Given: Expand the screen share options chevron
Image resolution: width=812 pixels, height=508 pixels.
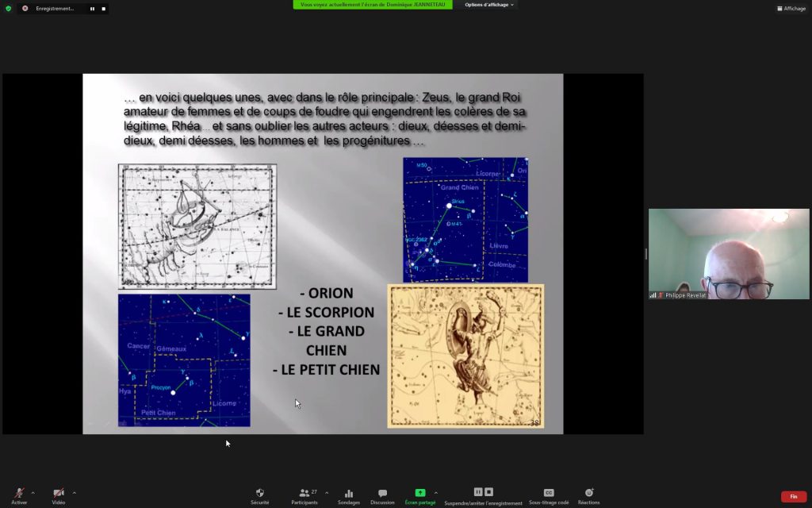Looking at the screenshot, I should 435,493.
